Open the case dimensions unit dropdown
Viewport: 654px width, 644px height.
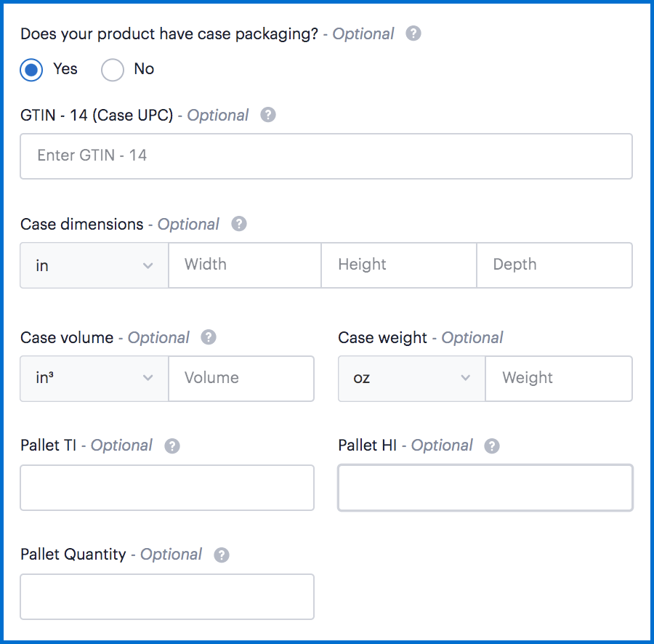pyautogui.click(x=94, y=265)
